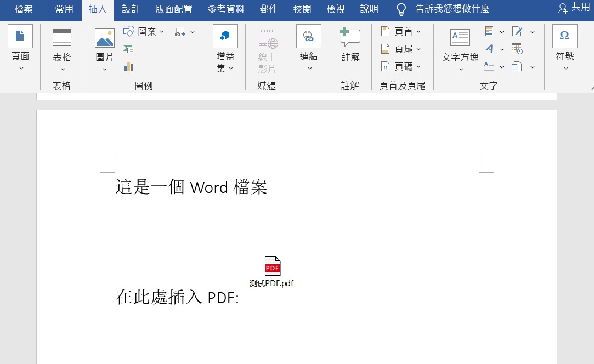This screenshot has width=594, height=364.
Task: Open the 頁首 dropdown arrow
Action: coord(418,32)
